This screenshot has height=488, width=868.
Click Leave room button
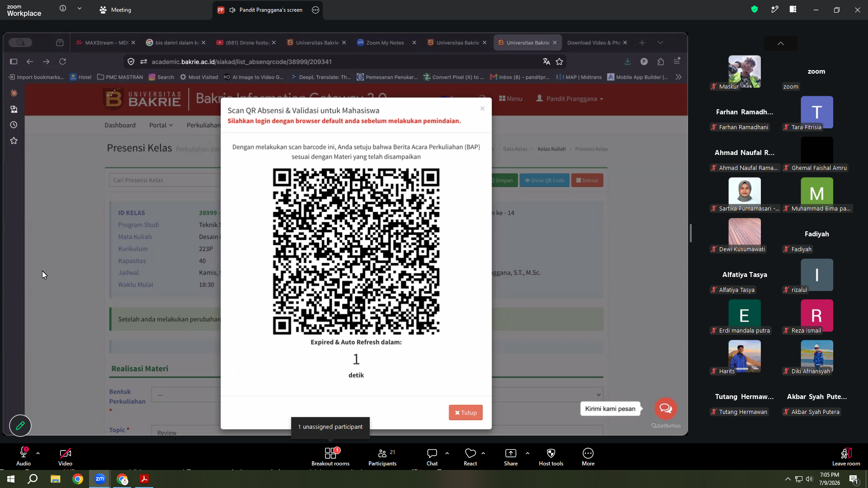(x=846, y=456)
